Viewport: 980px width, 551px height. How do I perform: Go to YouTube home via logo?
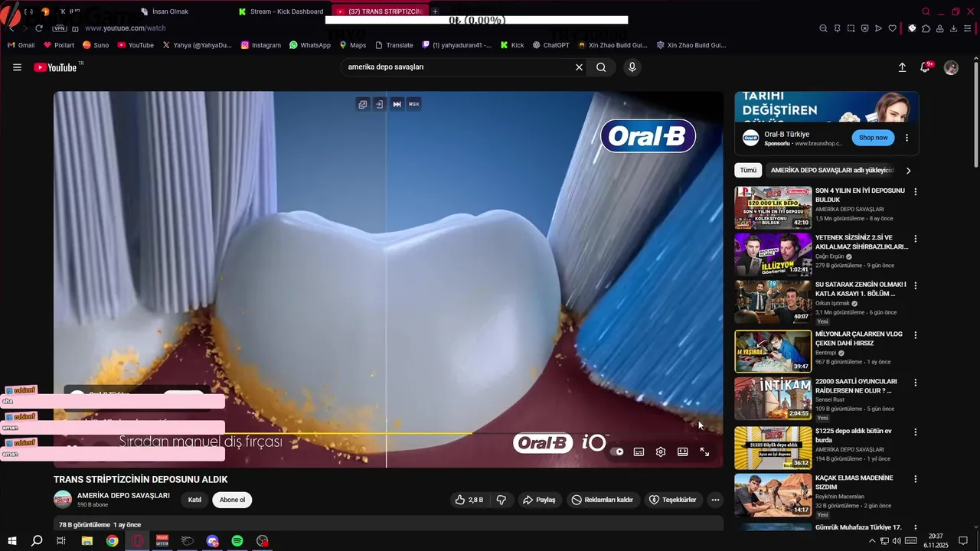coord(55,67)
